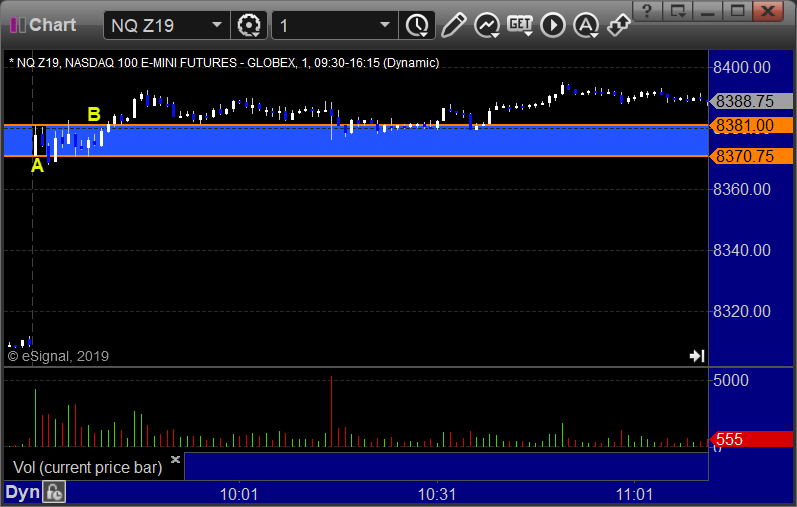Click the 8360.00 price axis label
The height and width of the screenshot is (507, 797).
(742, 189)
